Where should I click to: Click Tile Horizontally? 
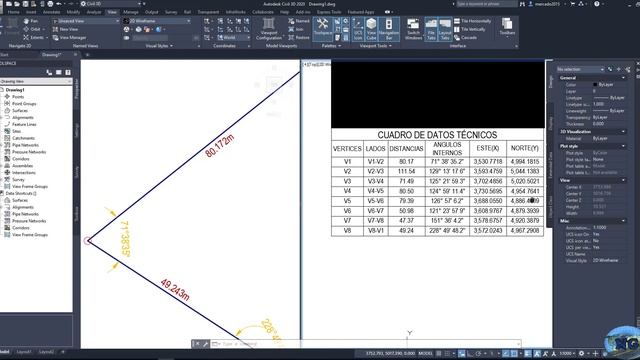pos(472,21)
